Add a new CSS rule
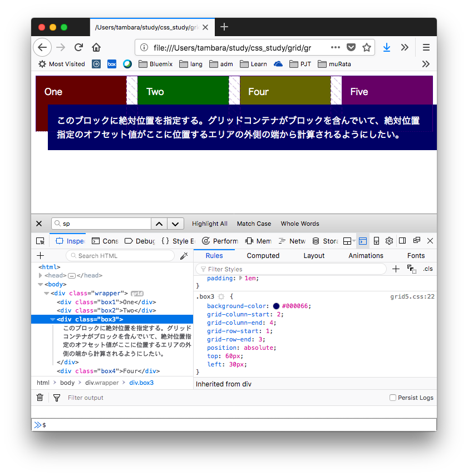The height and width of the screenshot is (476, 468). 396,269
